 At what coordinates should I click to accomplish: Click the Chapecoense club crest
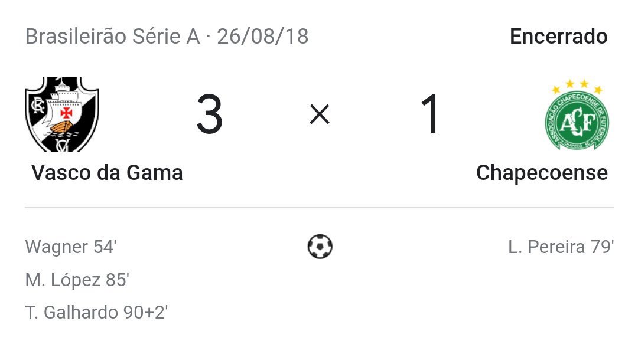click(576, 121)
